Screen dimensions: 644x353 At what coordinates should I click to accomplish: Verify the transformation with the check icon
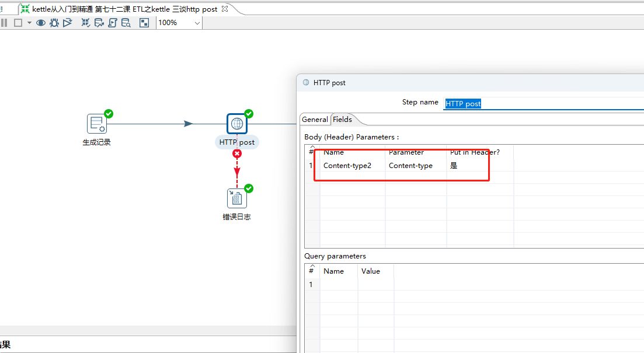pyautogui.click(x=85, y=22)
